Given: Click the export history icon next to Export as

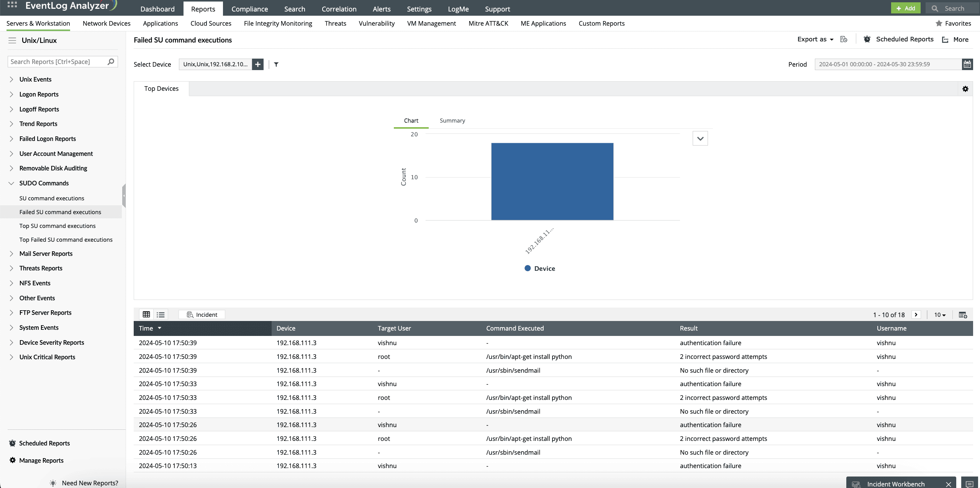Looking at the screenshot, I should coord(844,39).
